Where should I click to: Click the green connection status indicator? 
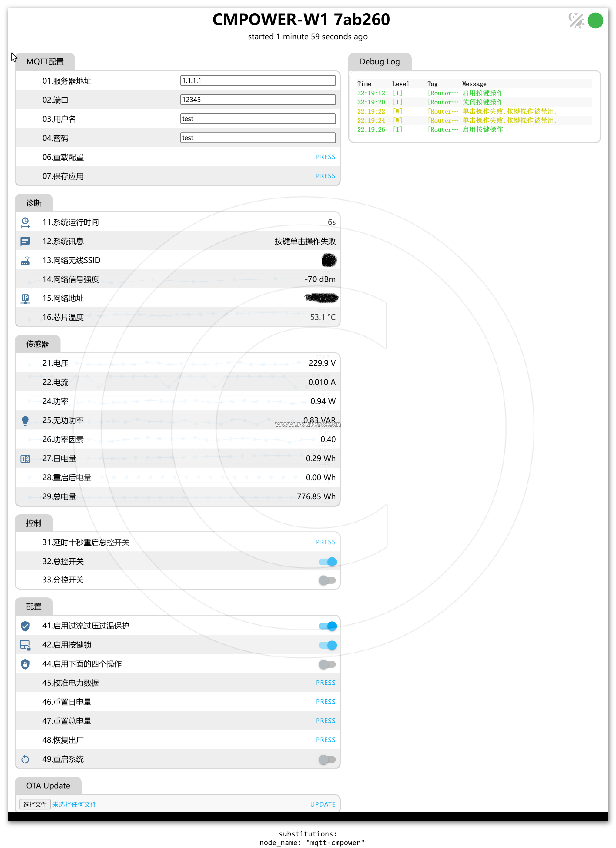tap(595, 20)
